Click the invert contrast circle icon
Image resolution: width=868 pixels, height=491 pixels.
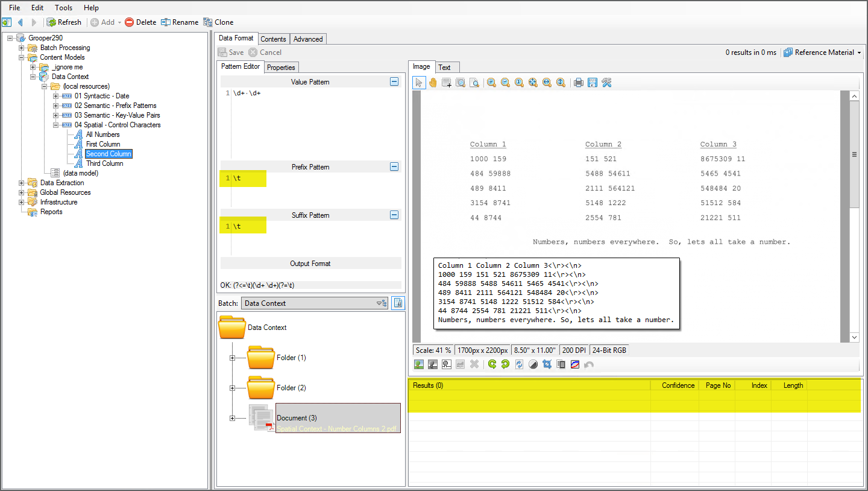[533, 364]
